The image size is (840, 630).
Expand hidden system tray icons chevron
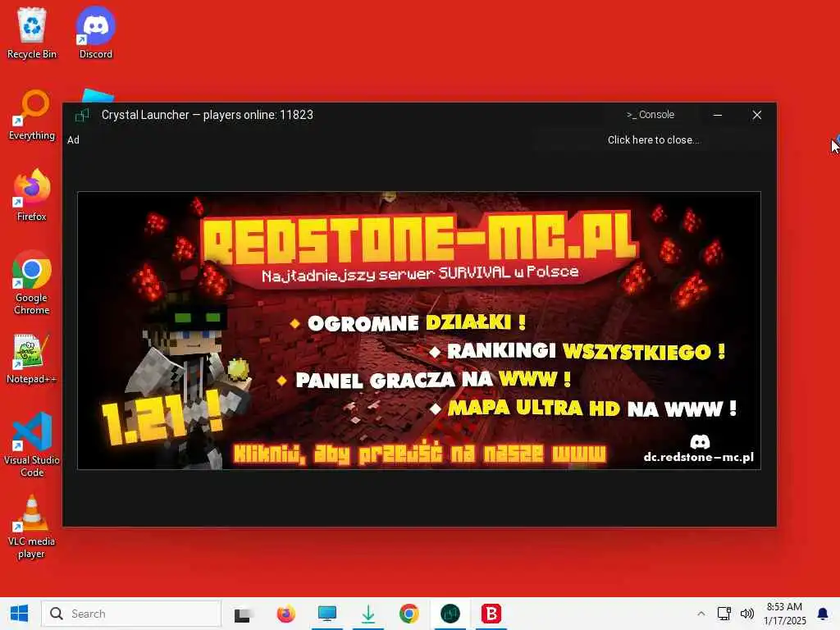click(701, 614)
